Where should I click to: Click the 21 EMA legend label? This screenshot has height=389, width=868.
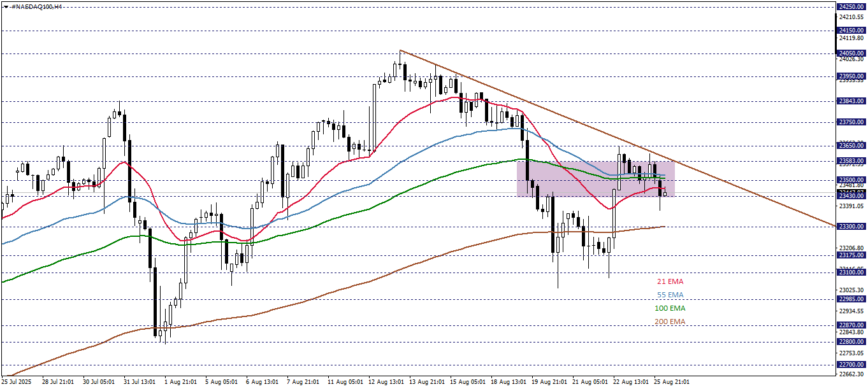(670, 281)
